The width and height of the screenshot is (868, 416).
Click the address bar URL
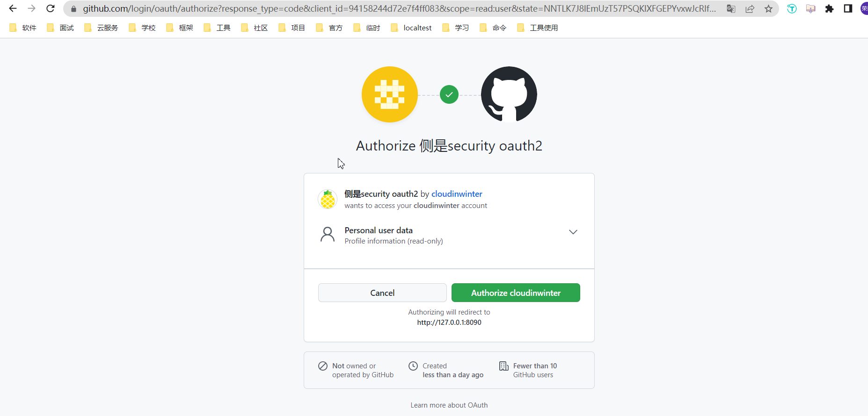399,8
